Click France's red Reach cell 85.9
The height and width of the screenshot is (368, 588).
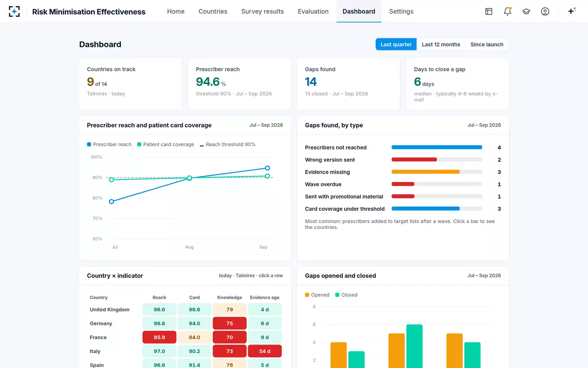(x=159, y=337)
